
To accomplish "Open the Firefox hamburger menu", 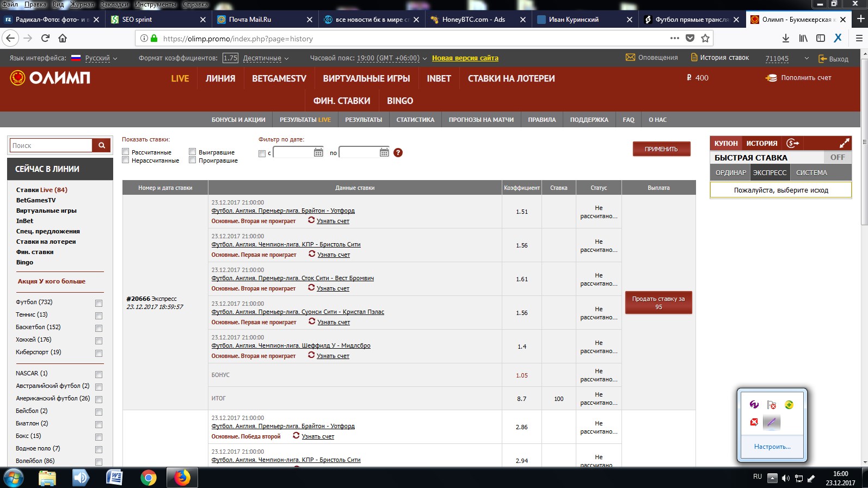I will [859, 38].
